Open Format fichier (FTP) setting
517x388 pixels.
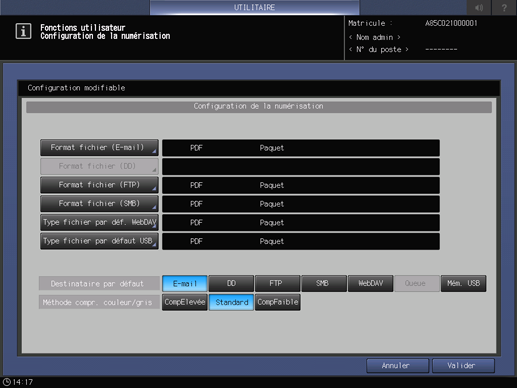pos(99,185)
